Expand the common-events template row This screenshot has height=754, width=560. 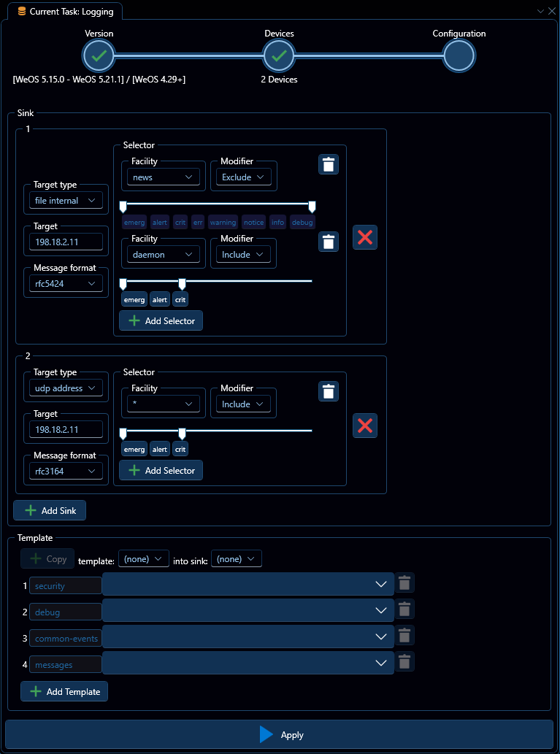tap(248, 636)
